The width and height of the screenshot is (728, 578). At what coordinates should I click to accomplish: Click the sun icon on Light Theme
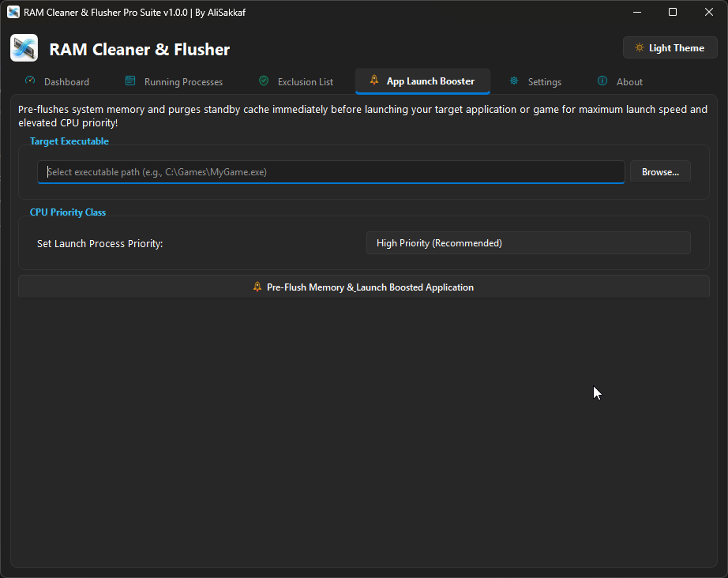[x=640, y=48]
